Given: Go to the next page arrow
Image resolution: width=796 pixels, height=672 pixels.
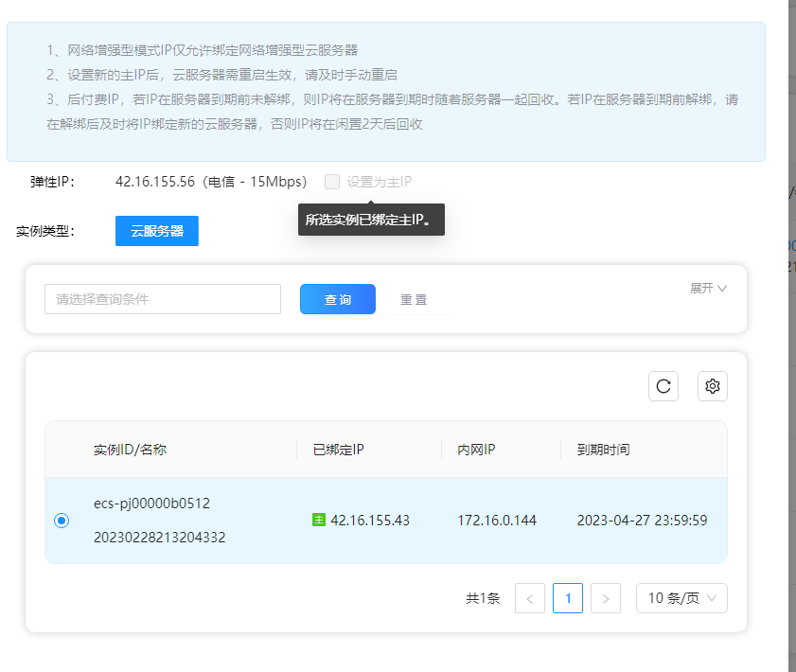Looking at the screenshot, I should tap(605, 598).
